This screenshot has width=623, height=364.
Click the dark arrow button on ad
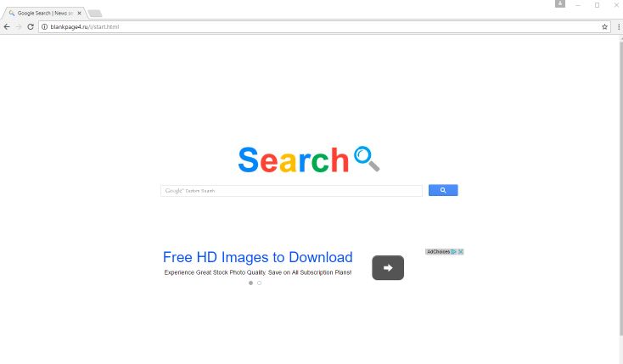click(388, 268)
